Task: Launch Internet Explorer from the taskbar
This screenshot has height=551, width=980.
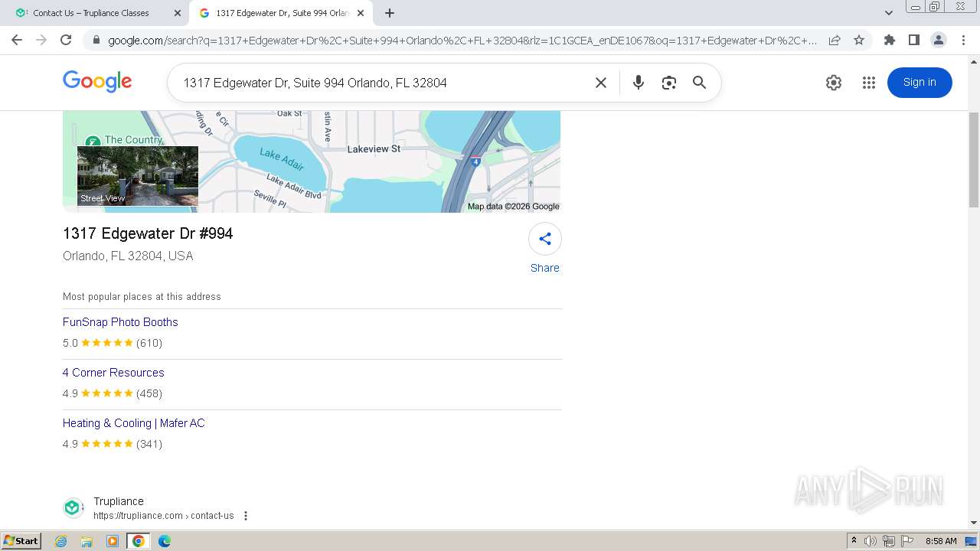Action: coord(60,541)
